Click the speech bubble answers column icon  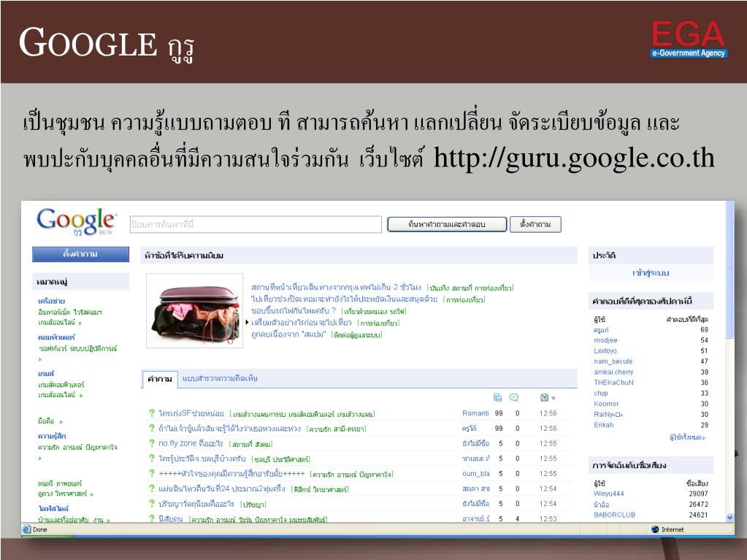point(514,397)
